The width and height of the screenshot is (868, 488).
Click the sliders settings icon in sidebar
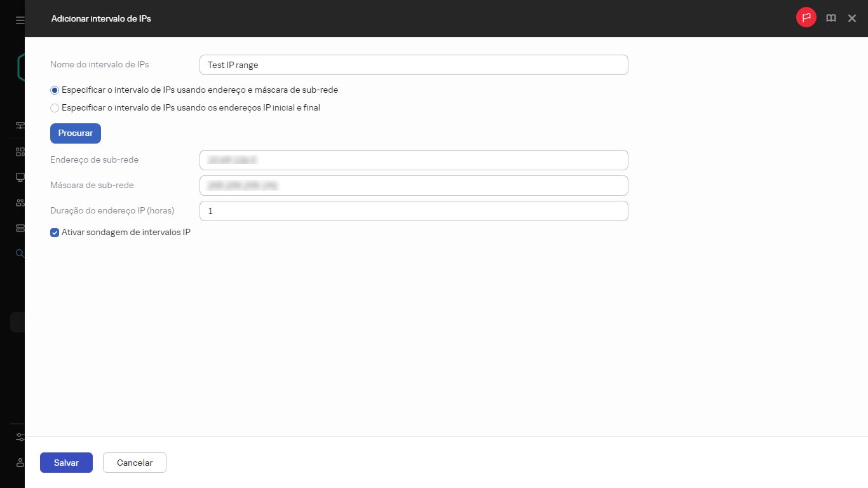(20, 437)
